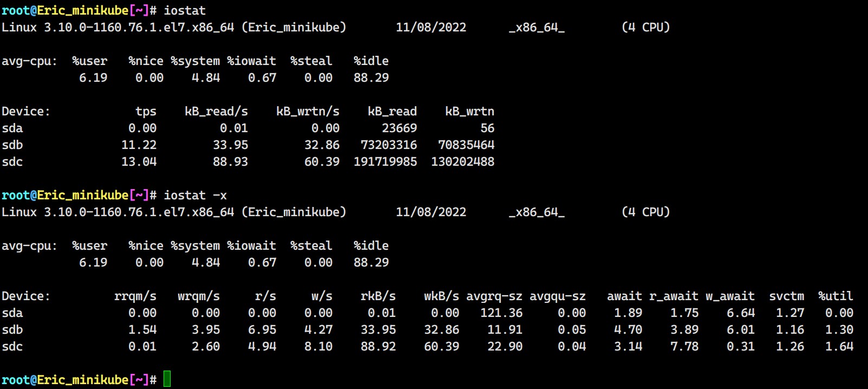The image size is (868, 389).
Task: Click %util value 1.64
Action: (839, 347)
